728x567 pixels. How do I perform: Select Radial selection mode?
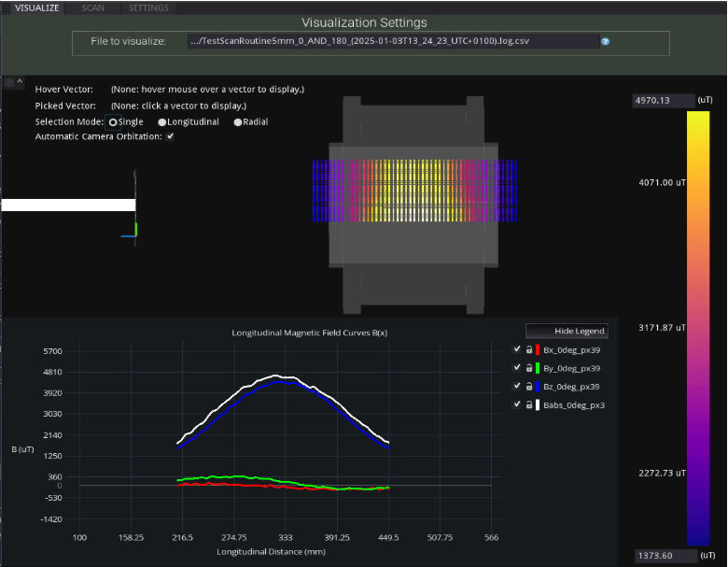[x=238, y=122]
